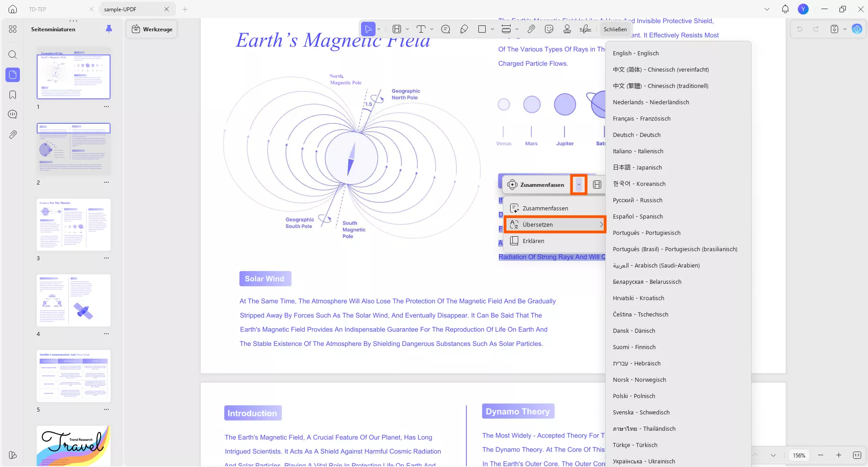The height and width of the screenshot is (467, 868).
Task: Open the attachments panel in left sidebar
Action: coord(13,135)
